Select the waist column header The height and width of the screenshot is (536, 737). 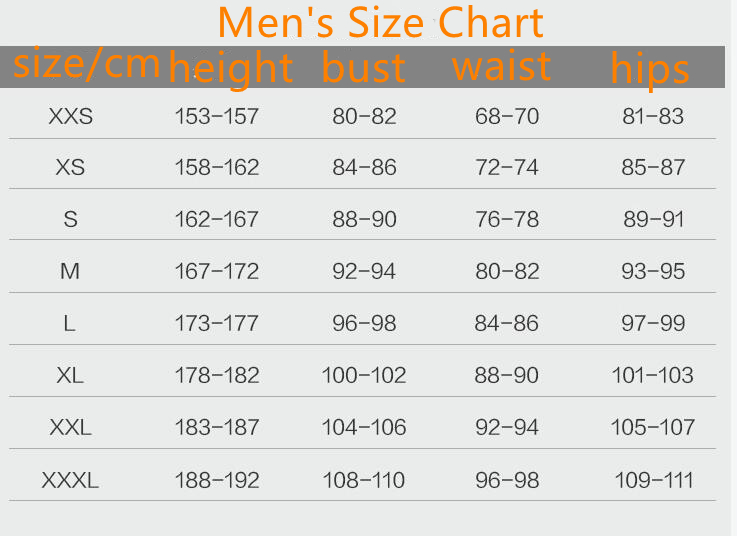click(502, 65)
